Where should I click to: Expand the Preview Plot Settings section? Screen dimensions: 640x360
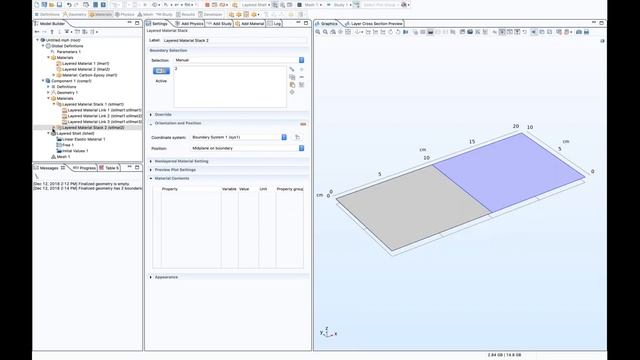[151, 170]
